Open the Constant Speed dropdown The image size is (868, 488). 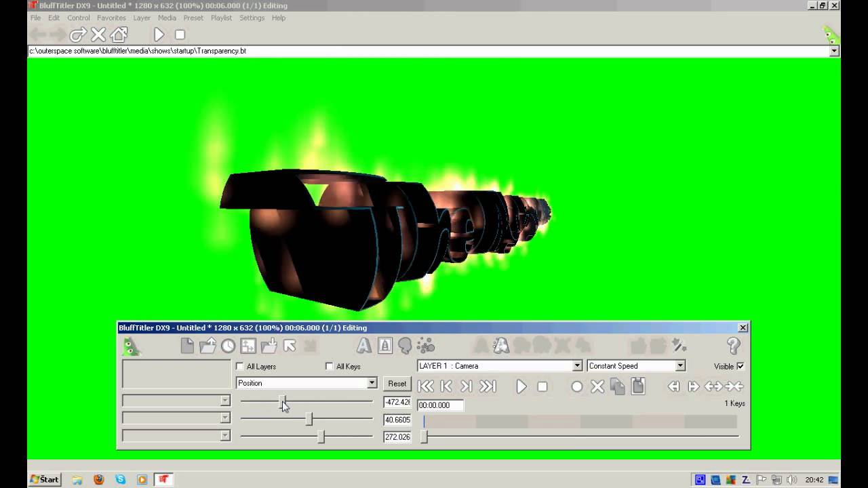coord(680,366)
